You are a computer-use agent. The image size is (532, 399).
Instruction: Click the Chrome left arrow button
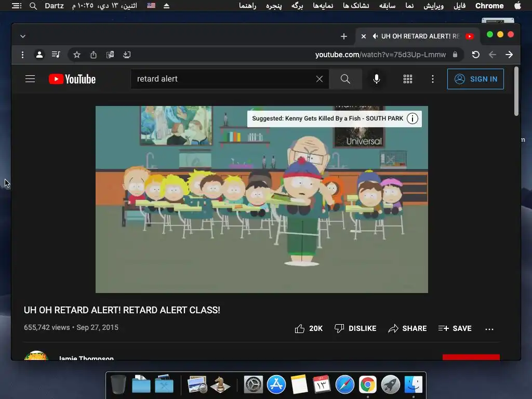tap(493, 55)
